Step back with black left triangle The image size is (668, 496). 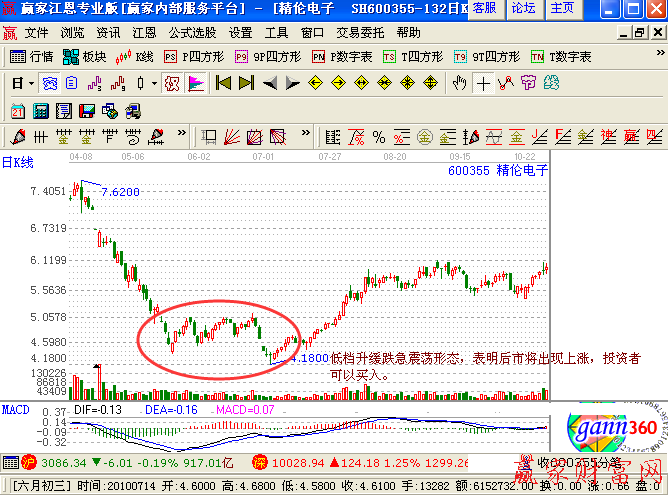(270, 83)
